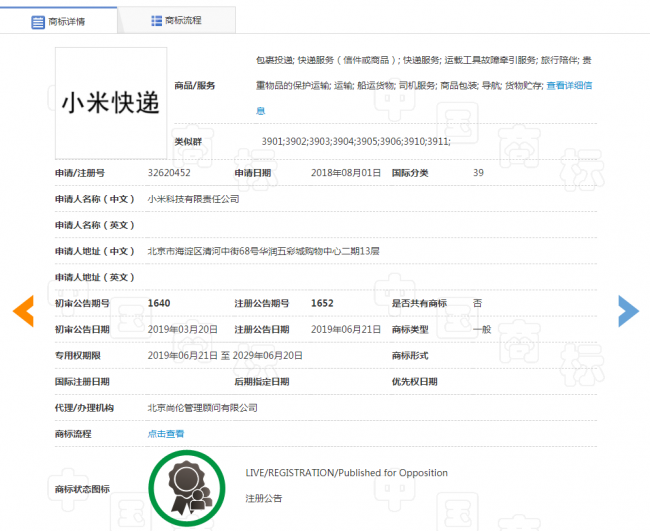This screenshot has width=650, height=531.
Task: Open the 查看详细信息 link
Action: pyautogui.click(x=569, y=86)
